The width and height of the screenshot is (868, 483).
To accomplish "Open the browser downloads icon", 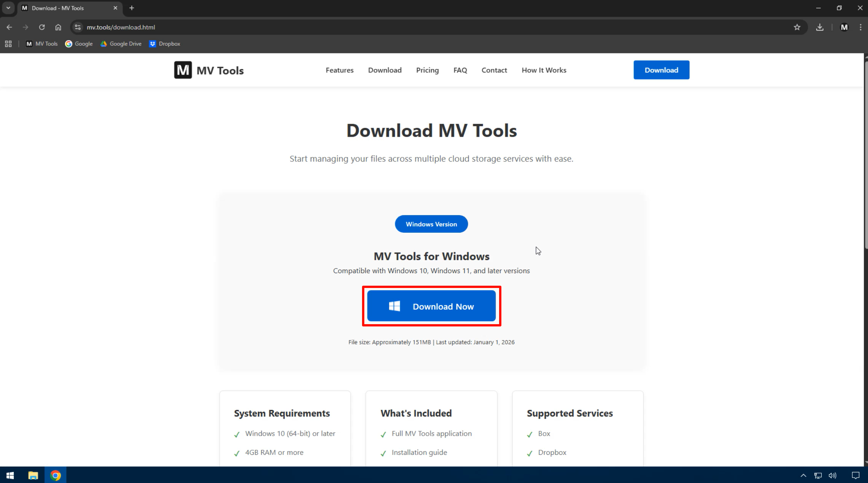I will 820,27.
